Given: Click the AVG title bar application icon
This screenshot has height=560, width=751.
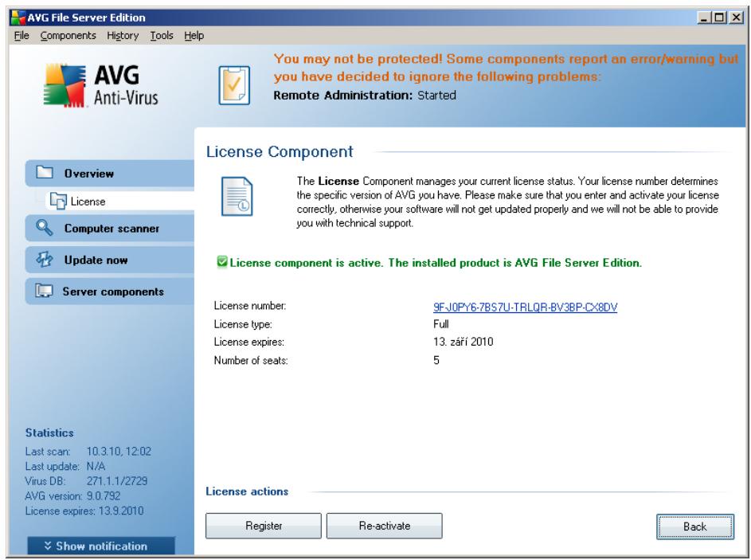Looking at the screenshot, I should pyautogui.click(x=18, y=18).
